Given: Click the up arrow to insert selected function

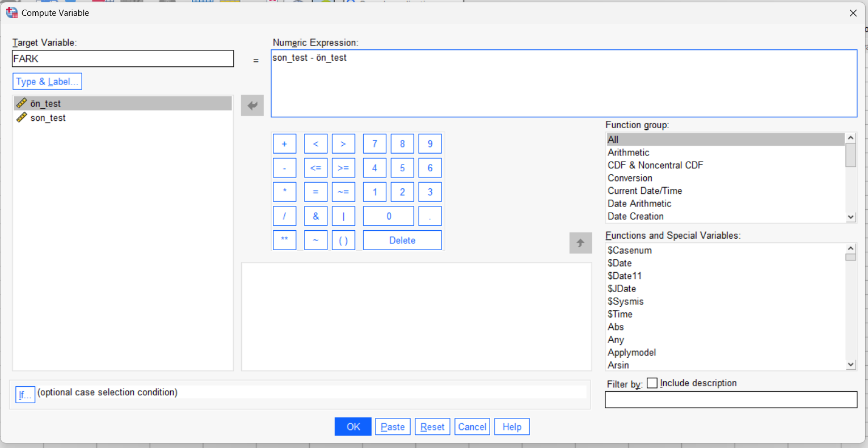Looking at the screenshot, I should (x=580, y=243).
